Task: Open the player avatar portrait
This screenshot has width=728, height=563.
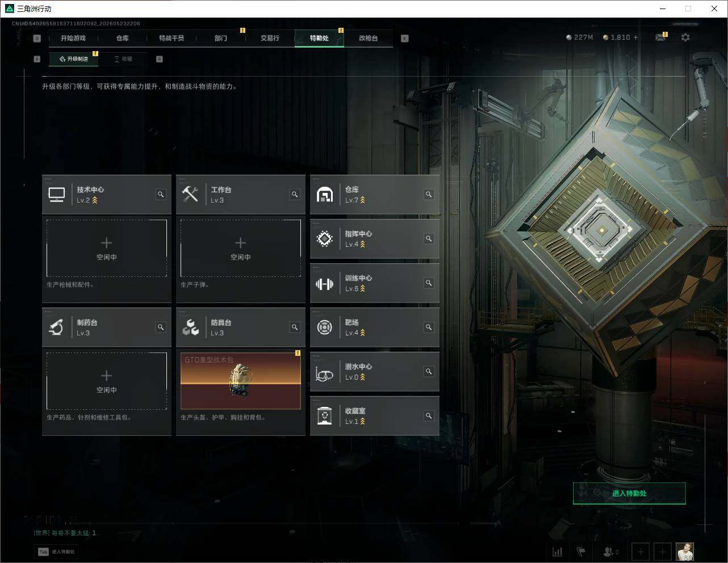Action: pyautogui.click(x=685, y=552)
